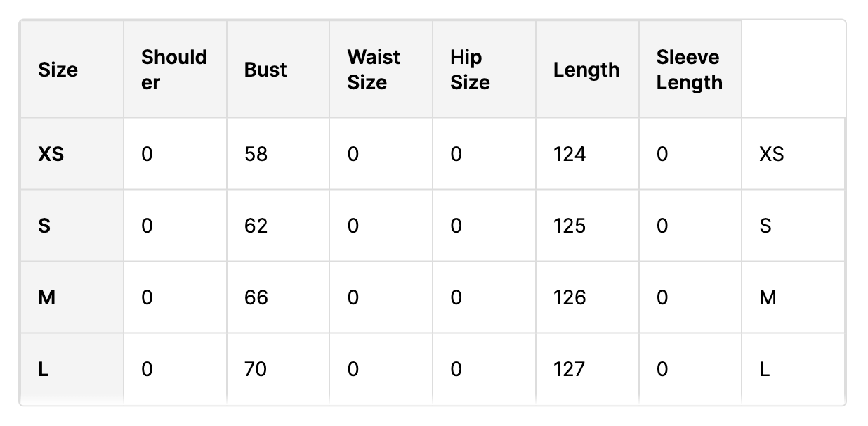Click the bold L row label
Viewport: 868px width, 426px height.
tap(43, 369)
